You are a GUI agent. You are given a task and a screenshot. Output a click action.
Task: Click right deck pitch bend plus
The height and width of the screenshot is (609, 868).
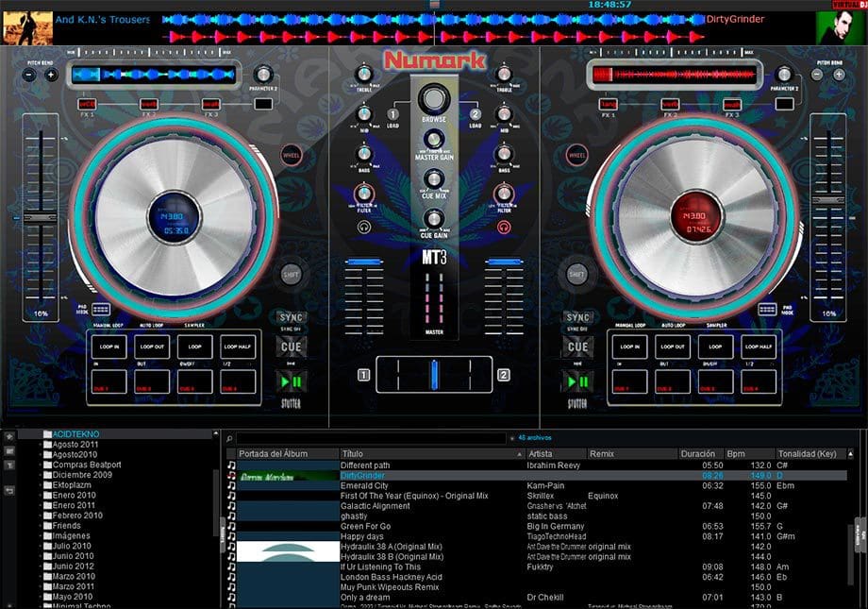(x=839, y=75)
